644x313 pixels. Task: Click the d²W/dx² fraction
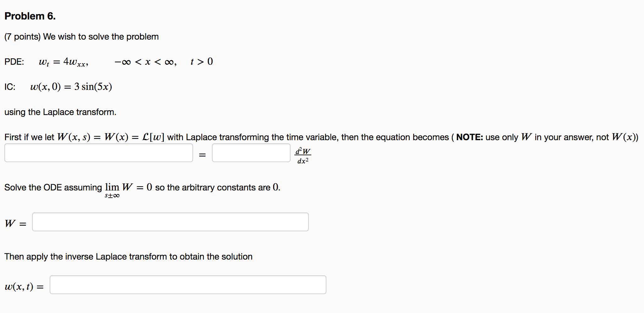303,156
